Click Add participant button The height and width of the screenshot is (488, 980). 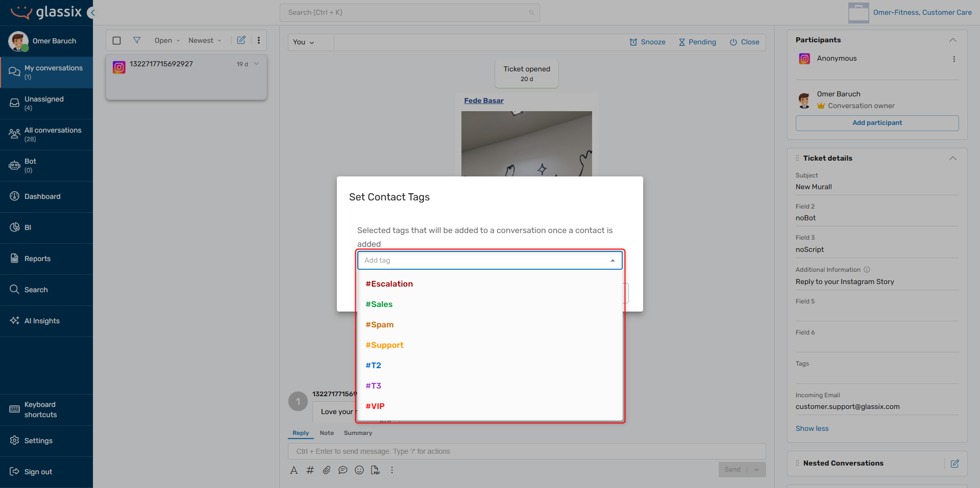pyautogui.click(x=877, y=123)
